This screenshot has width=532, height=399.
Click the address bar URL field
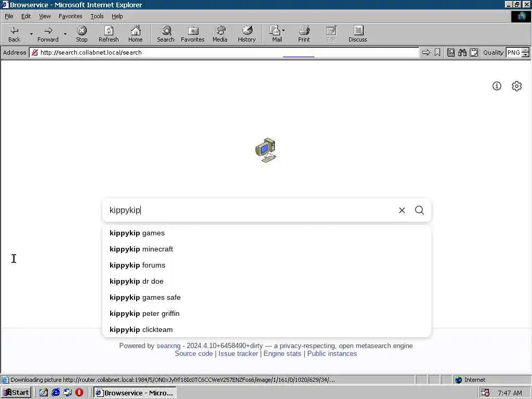224,52
